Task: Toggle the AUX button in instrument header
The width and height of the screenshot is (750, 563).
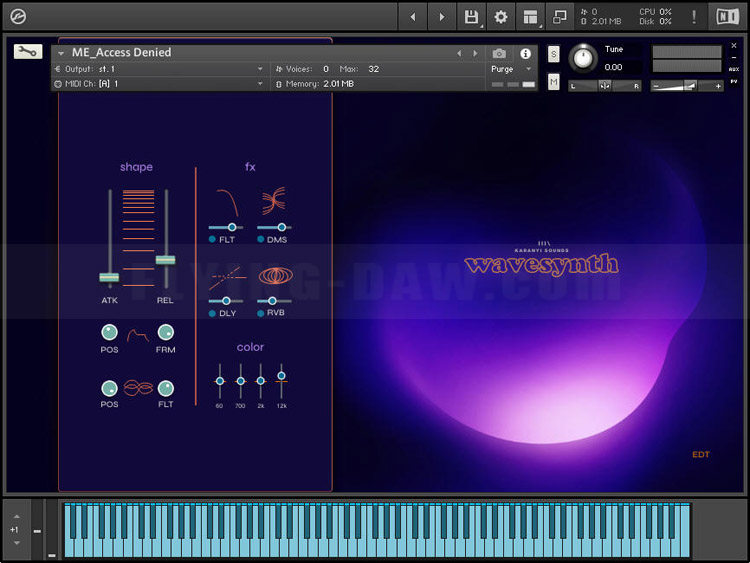Action: tap(734, 69)
